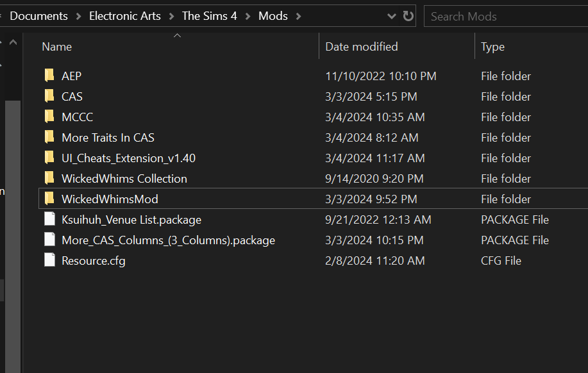Expand the chevron after The Sims 4
This screenshot has width=588, height=373.
click(248, 16)
